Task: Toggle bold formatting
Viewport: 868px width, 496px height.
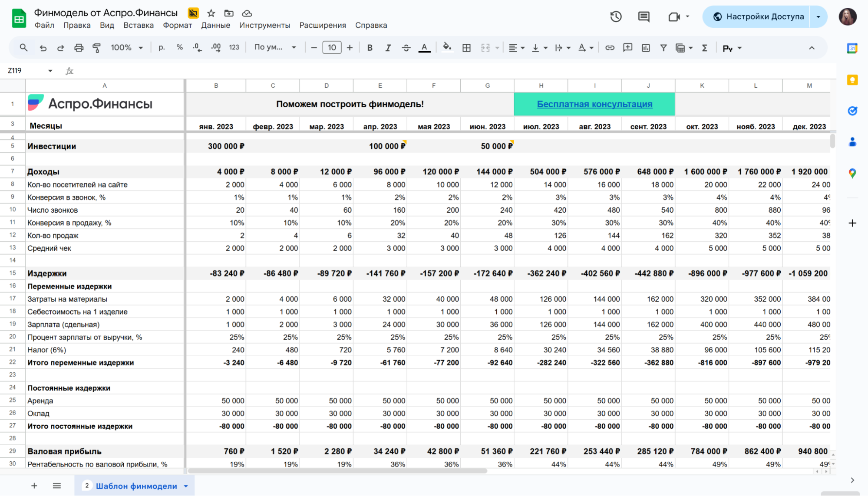Action: click(370, 48)
